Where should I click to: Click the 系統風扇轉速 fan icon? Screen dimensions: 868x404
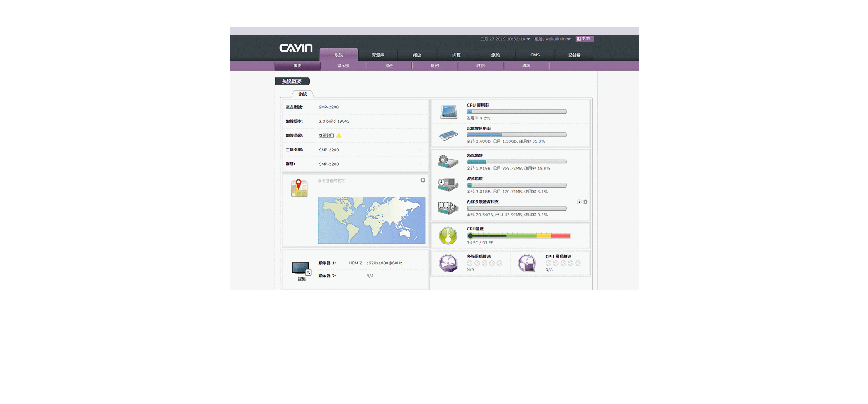(x=448, y=263)
